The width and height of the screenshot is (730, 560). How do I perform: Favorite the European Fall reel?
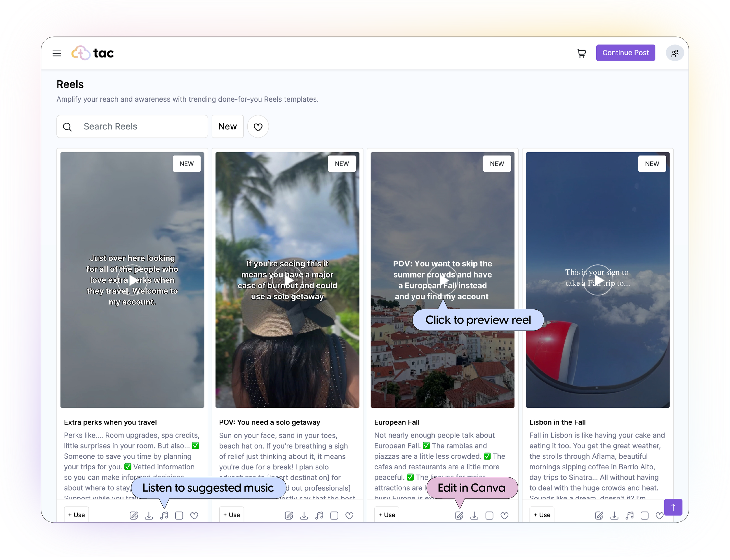505,516
